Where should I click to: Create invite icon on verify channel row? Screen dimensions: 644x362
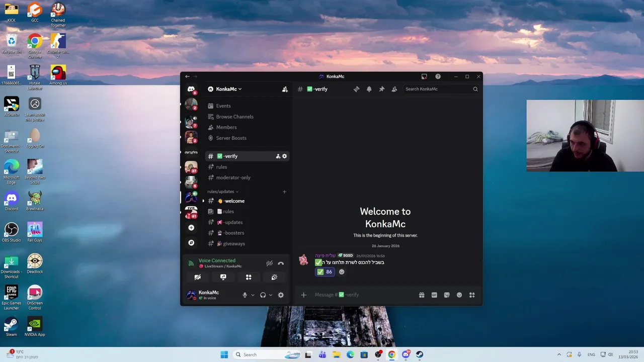coord(278,156)
